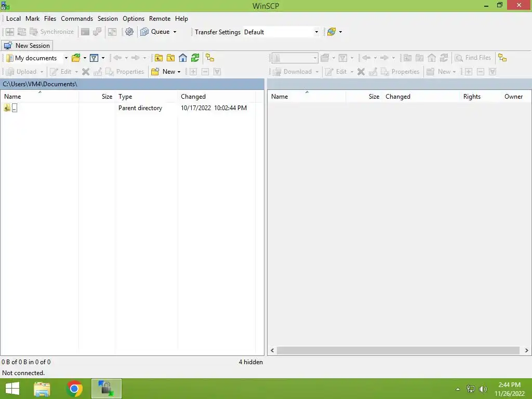Show hidden system tray icons
The height and width of the screenshot is (399, 532).
click(458, 389)
